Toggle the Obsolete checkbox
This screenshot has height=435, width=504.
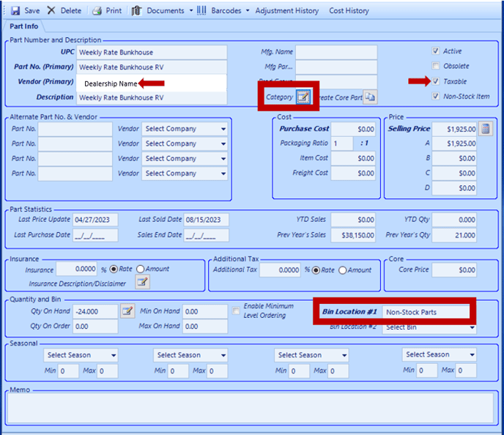[x=436, y=66]
